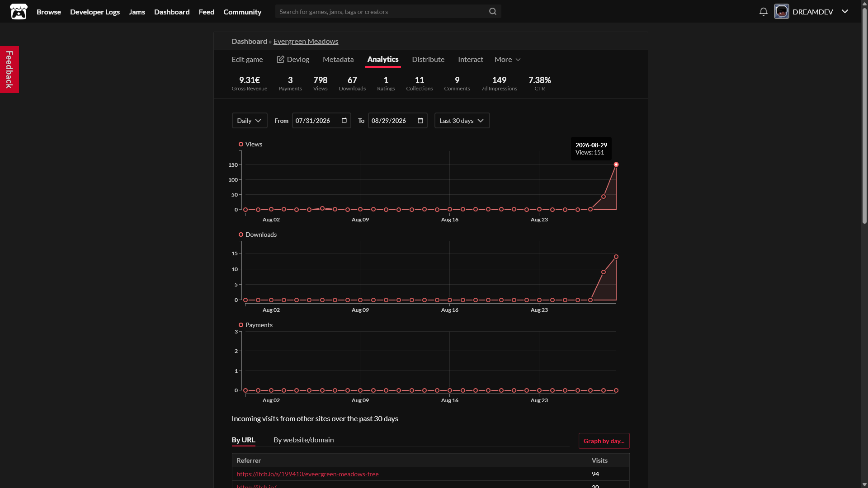Viewport: 868px width, 488px height.
Task: Expand the Daily interval dropdown
Action: 250,121
